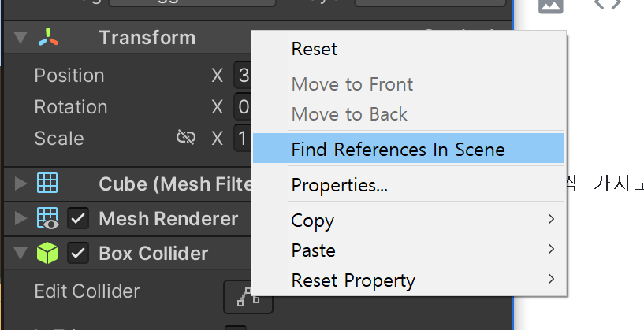Click the image icon at top right
This screenshot has width=644, height=330.
(x=550, y=5)
